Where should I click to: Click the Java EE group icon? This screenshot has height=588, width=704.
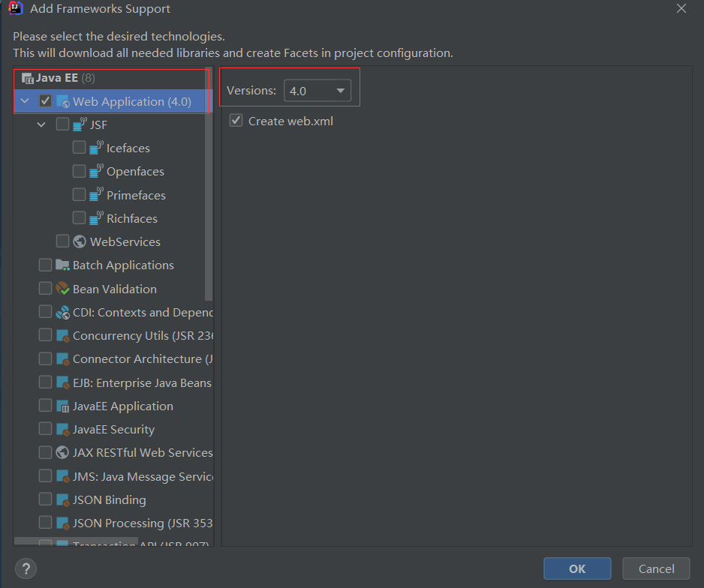(27, 79)
